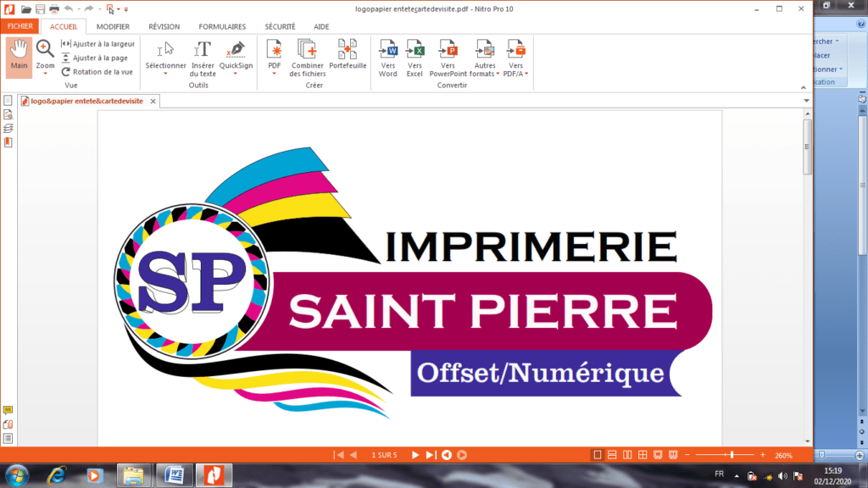Click the Vers Word convert icon
The height and width of the screenshot is (488, 868).
click(387, 57)
